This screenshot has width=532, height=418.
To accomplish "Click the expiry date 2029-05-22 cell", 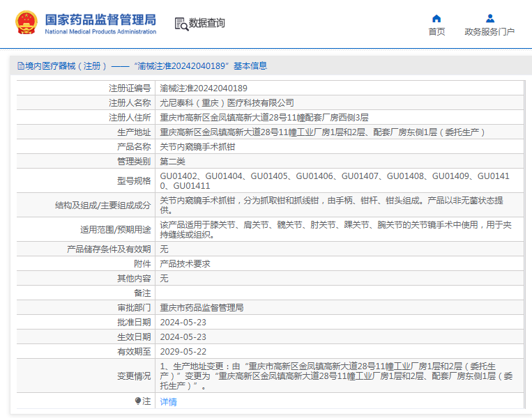I will [340, 352].
